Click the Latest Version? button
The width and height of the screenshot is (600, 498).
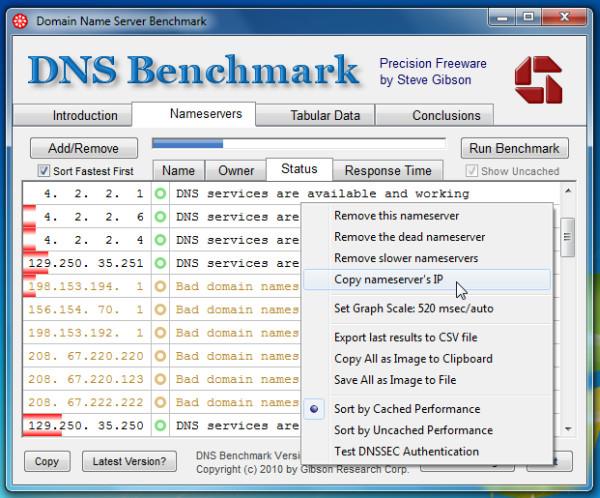(x=129, y=461)
